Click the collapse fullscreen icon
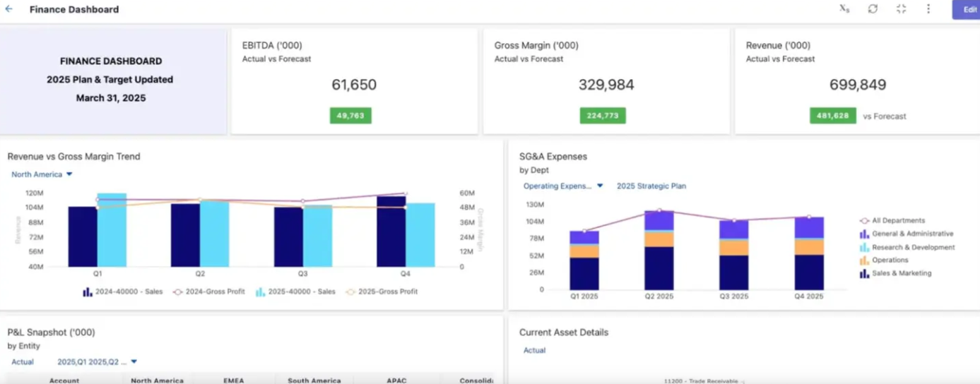980x384 pixels. click(901, 9)
